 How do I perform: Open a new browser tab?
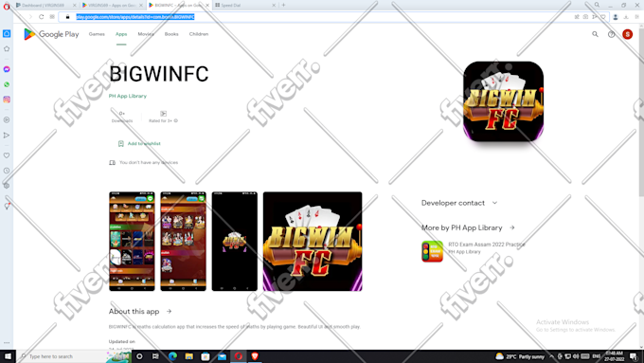click(x=283, y=6)
